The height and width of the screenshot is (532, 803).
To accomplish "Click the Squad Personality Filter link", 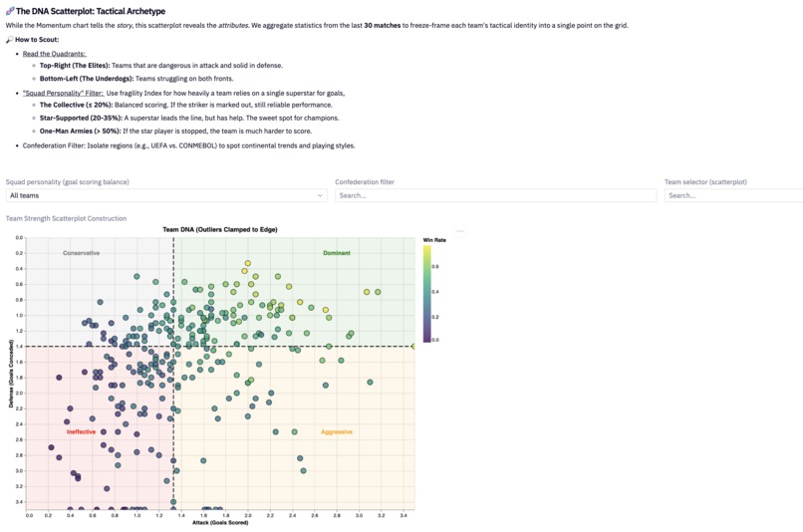I will coord(63,94).
